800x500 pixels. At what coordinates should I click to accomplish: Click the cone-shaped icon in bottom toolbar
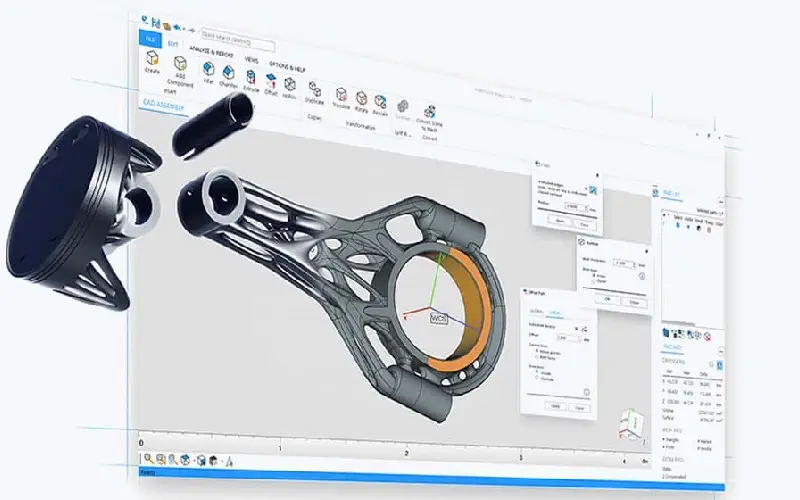click(x=229, y=462)
